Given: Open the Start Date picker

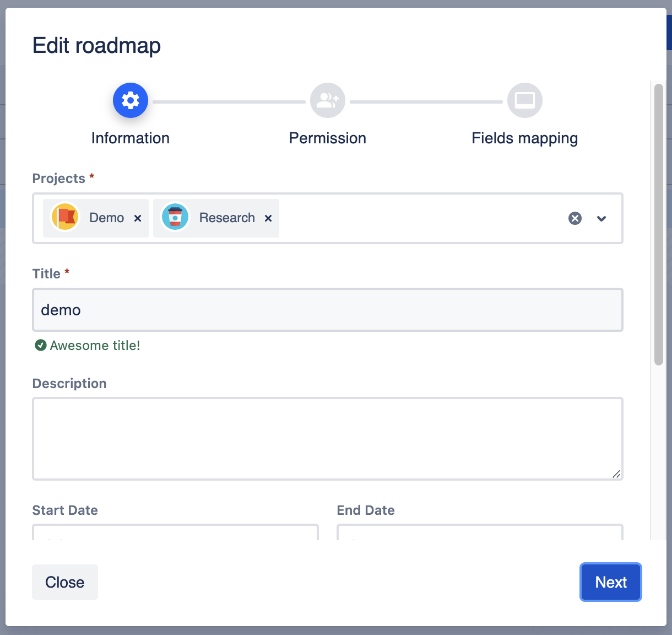Looking at the screenshot, I should [175, 534].
